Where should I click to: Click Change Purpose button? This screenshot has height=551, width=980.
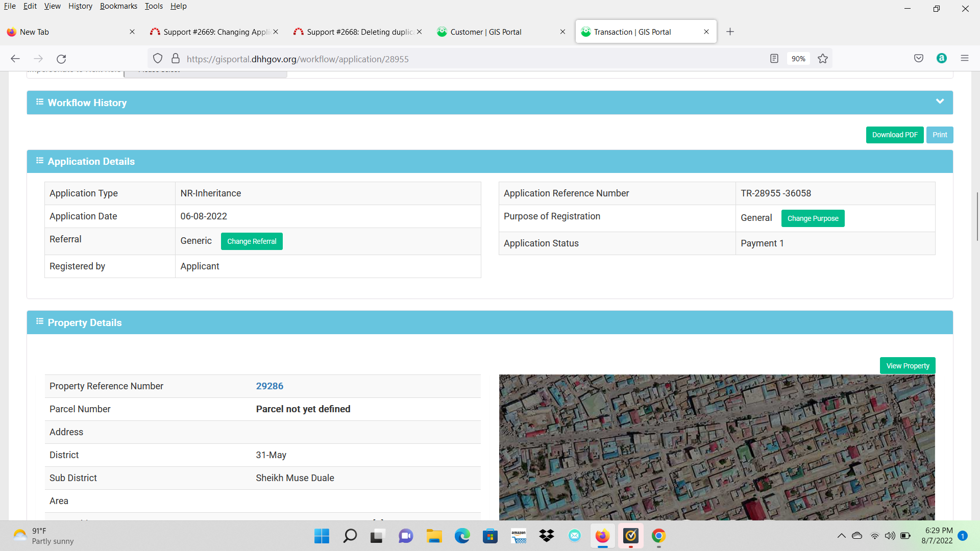[x=813, y=218]
